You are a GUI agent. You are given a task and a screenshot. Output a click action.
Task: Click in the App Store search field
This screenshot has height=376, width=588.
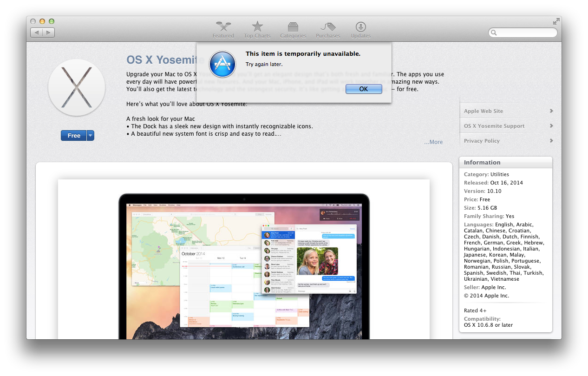point(523,33)
